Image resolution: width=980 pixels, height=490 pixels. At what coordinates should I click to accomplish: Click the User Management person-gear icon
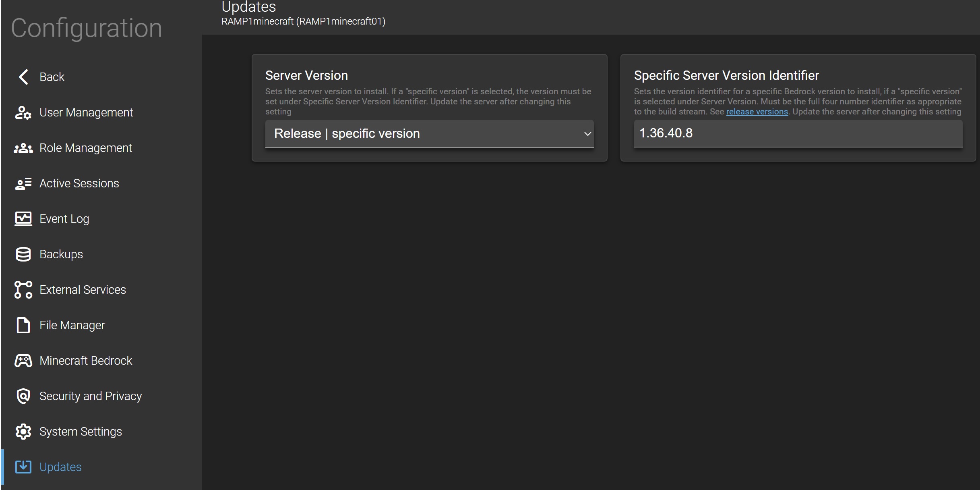coord(23,112)
